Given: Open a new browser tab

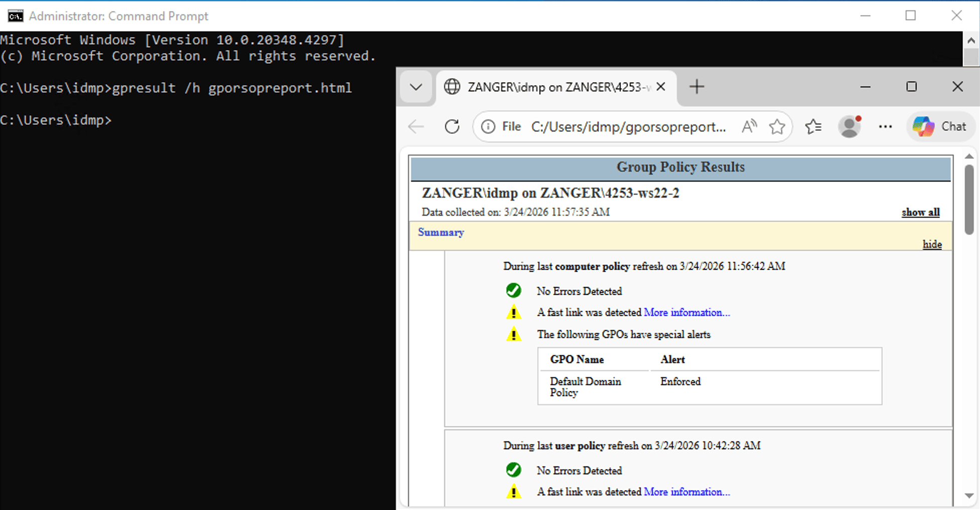Looking at the screenshot, I should click(696, 87).
